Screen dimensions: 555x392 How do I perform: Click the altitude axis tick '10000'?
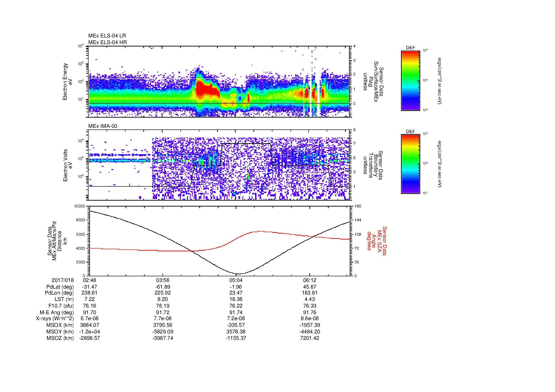point(80,206)
